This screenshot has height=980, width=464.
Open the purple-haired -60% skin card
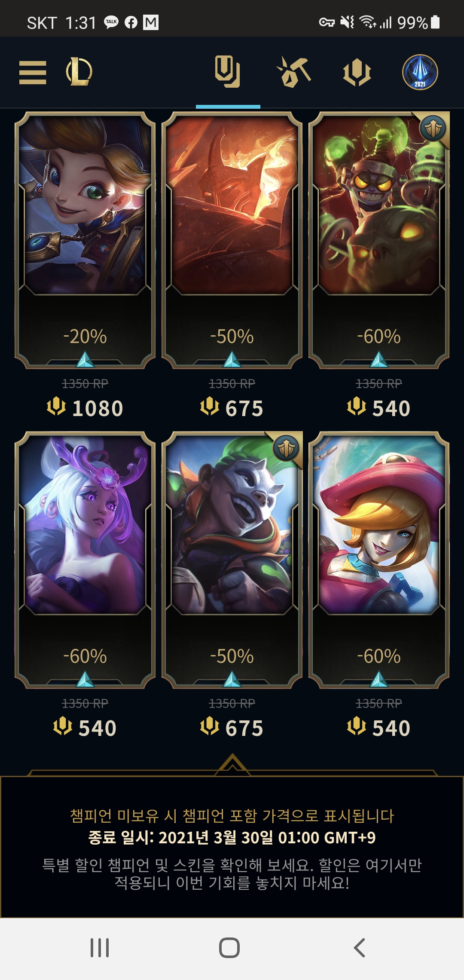85,560
